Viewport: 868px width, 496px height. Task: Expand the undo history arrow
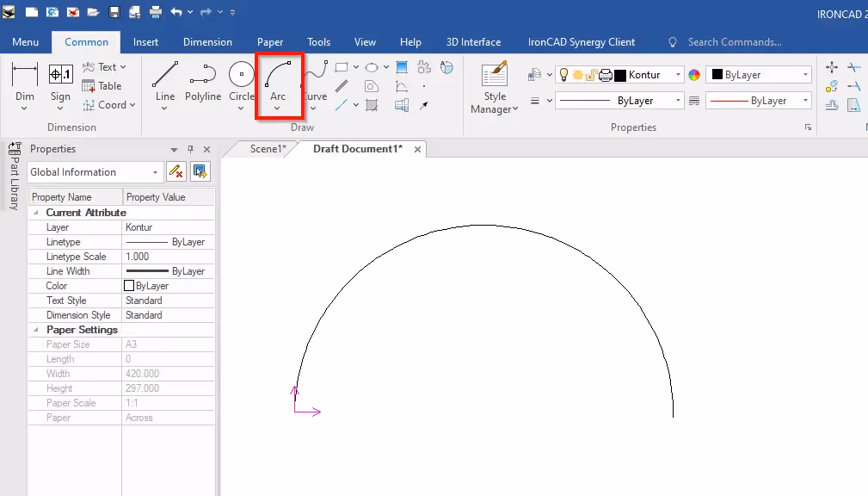(x=190, y=12)
